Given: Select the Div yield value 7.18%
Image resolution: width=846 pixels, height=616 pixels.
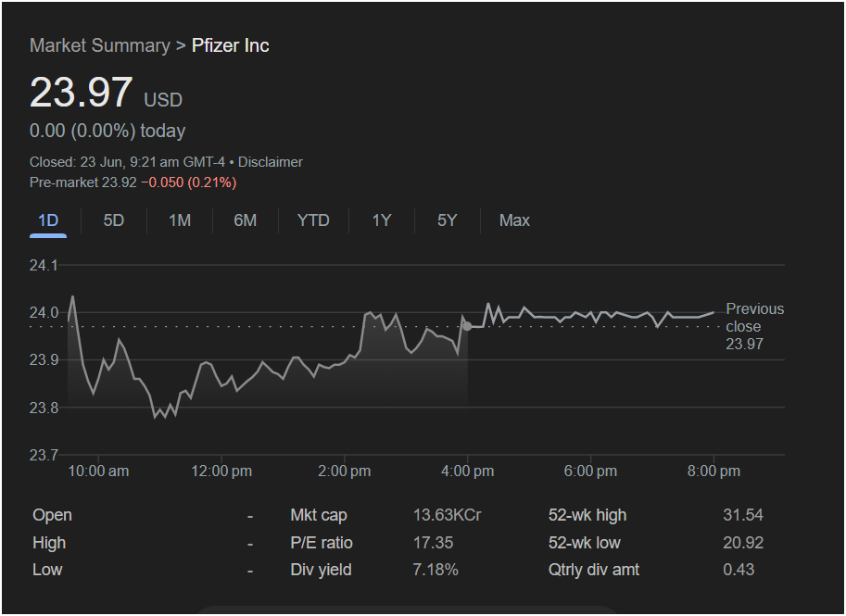Looking at the screenshot, I should coord(436,570).
